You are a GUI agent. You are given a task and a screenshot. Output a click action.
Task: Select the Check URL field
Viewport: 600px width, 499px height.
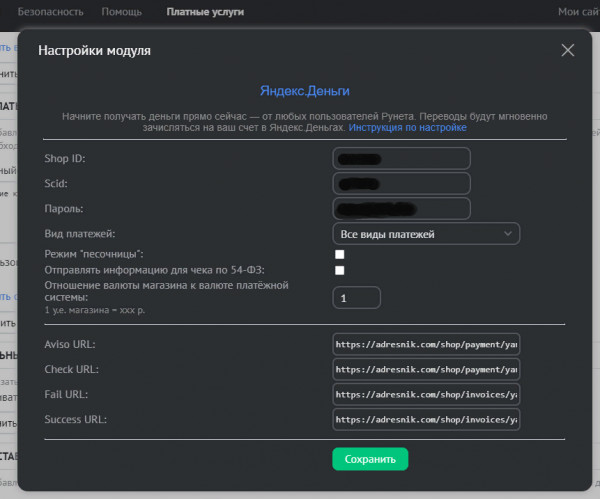click(426, 369)
